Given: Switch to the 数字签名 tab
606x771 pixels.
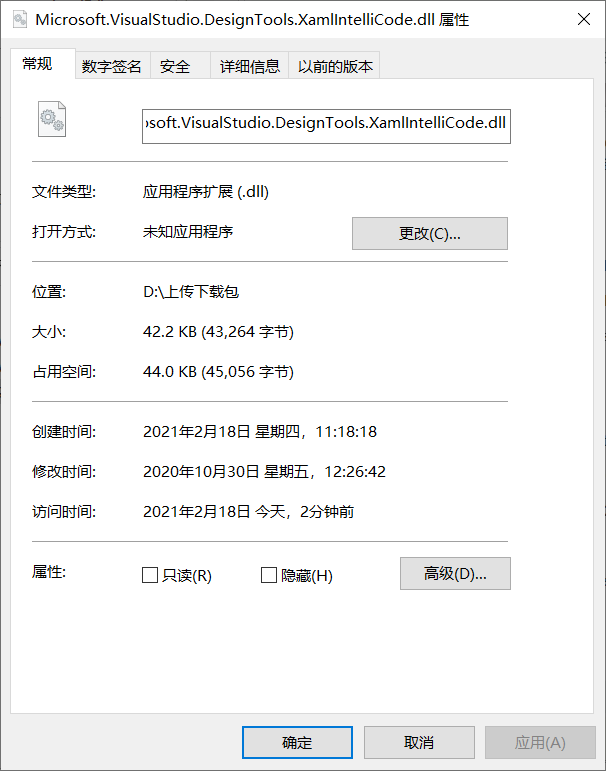Looking at the screenshot, I should pos(112,66).
